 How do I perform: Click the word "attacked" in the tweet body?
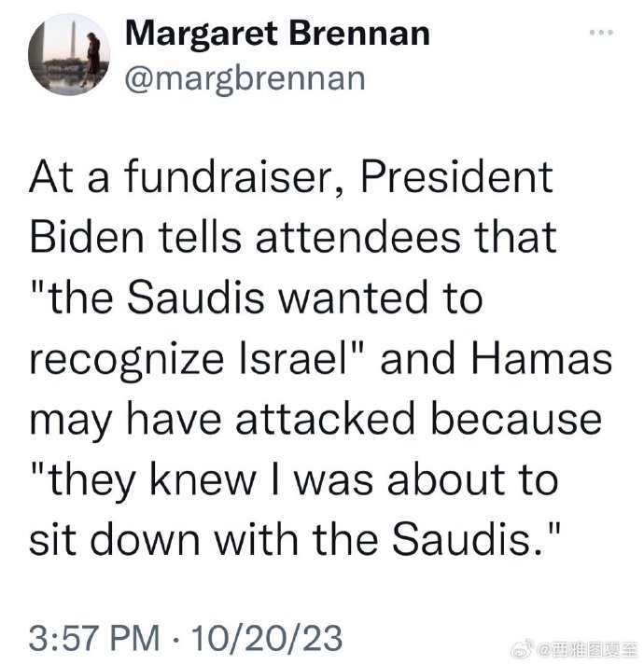tap(325, 420)
